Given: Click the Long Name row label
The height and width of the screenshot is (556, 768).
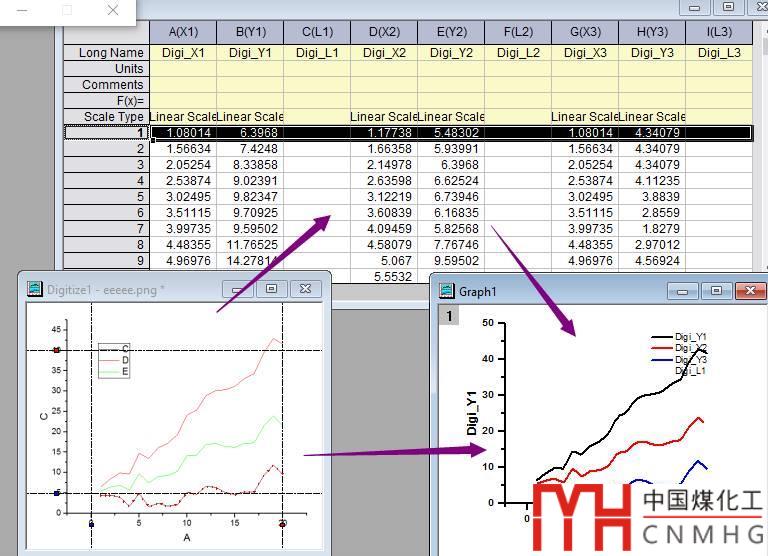Looking at the screenshot, I should point(107,53).
